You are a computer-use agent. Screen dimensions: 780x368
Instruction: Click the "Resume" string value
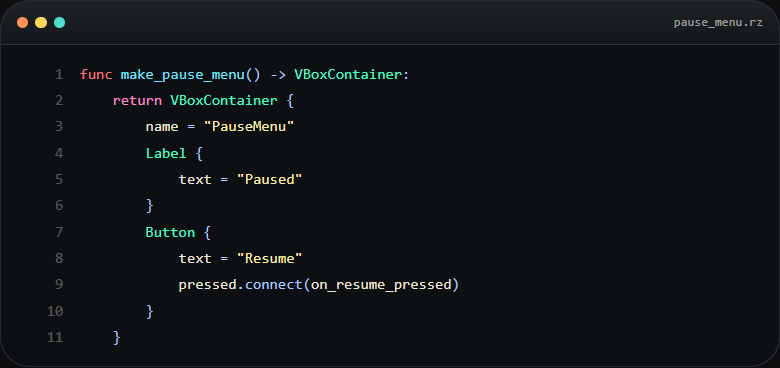pos(270,259)
